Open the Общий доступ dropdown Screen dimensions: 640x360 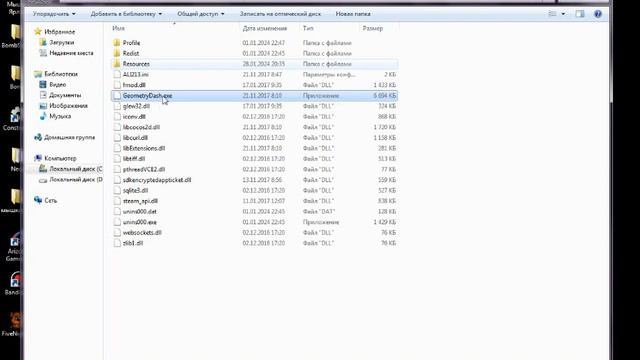[201, 14]
